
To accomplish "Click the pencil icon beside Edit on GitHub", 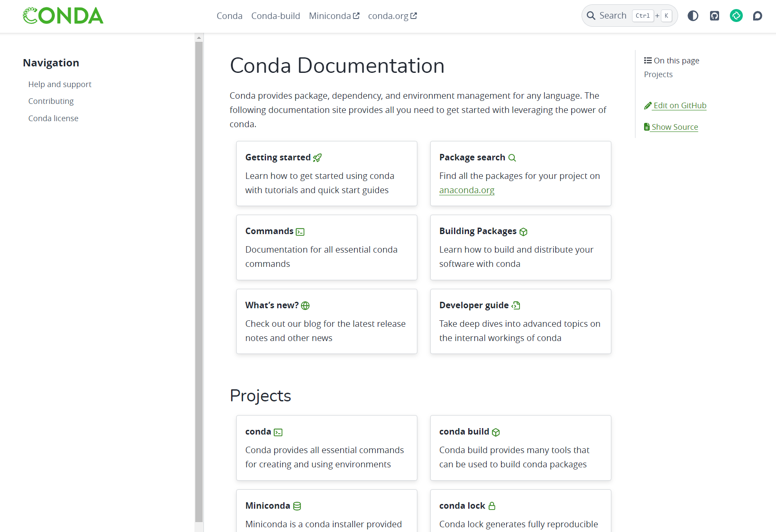I will coord(648,106).
